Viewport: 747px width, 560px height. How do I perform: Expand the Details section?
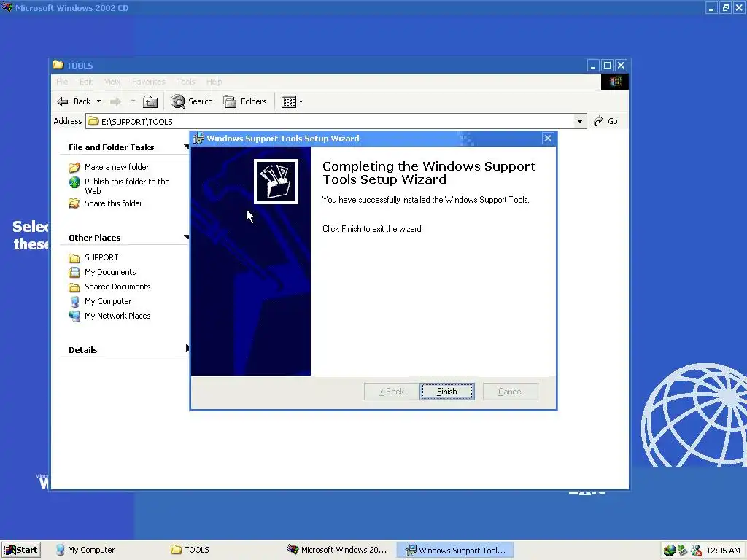187,349
